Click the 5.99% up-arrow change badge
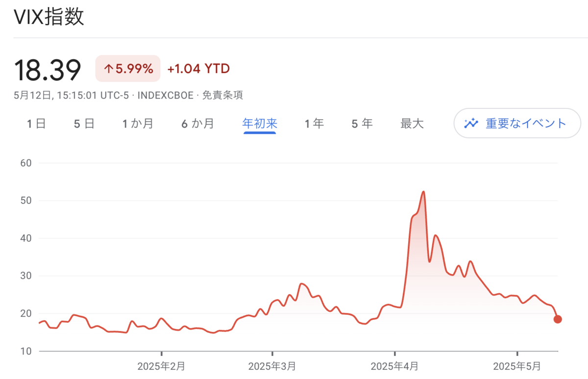 point(128,69)
